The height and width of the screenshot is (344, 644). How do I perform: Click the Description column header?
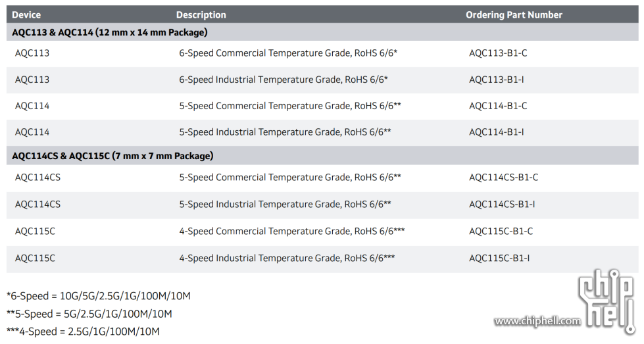[201, 14]
